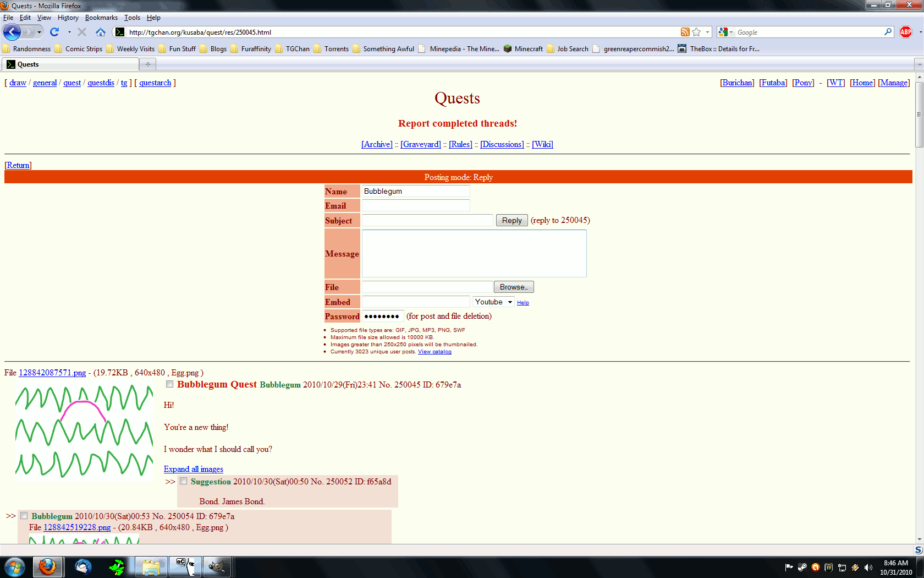Click the search magnifier icon
The width and height of the screenshot is (924, 578).
tap(888, 32)
